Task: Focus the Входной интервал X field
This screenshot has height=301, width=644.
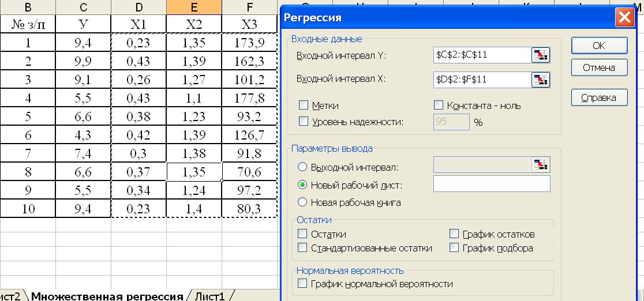Action: point(482,80)
